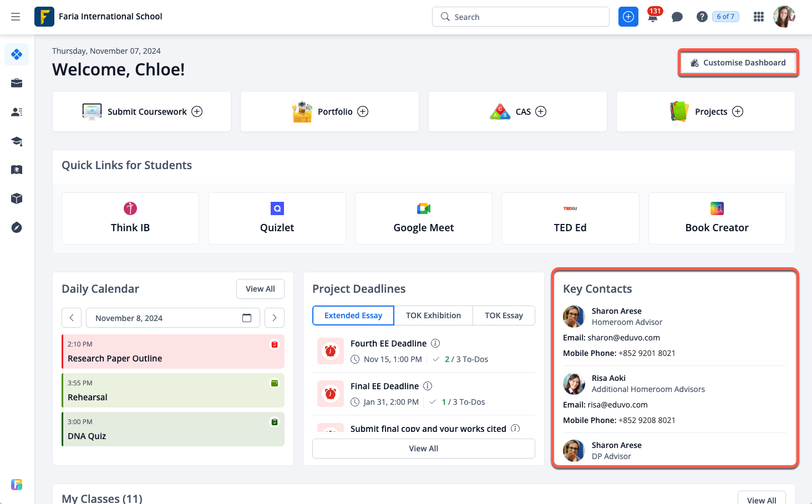Click the Search input field
Image resolution: width=812 pixels, height=504 pixels.
tap(521, 17)
